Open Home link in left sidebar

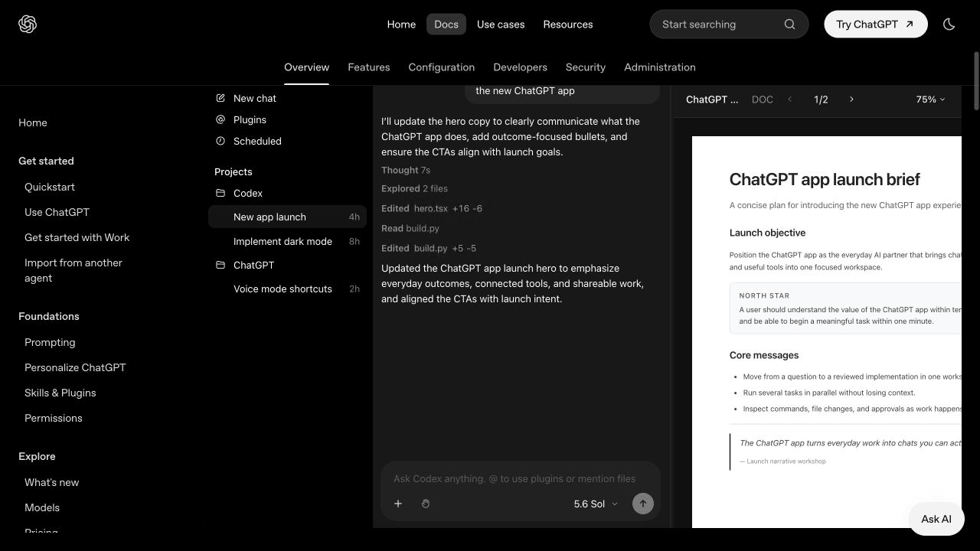click(33, 122)
